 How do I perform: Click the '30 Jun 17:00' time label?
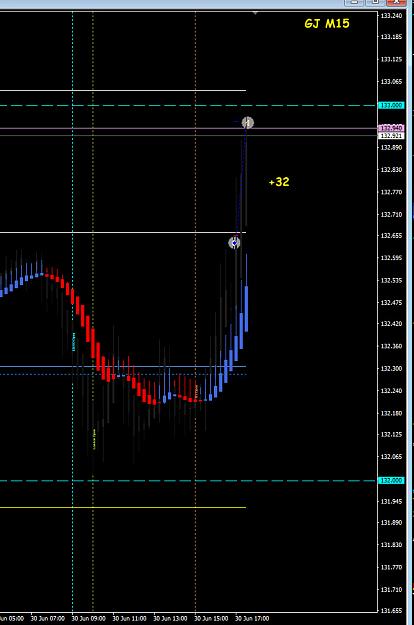click(x=252, y=619)
